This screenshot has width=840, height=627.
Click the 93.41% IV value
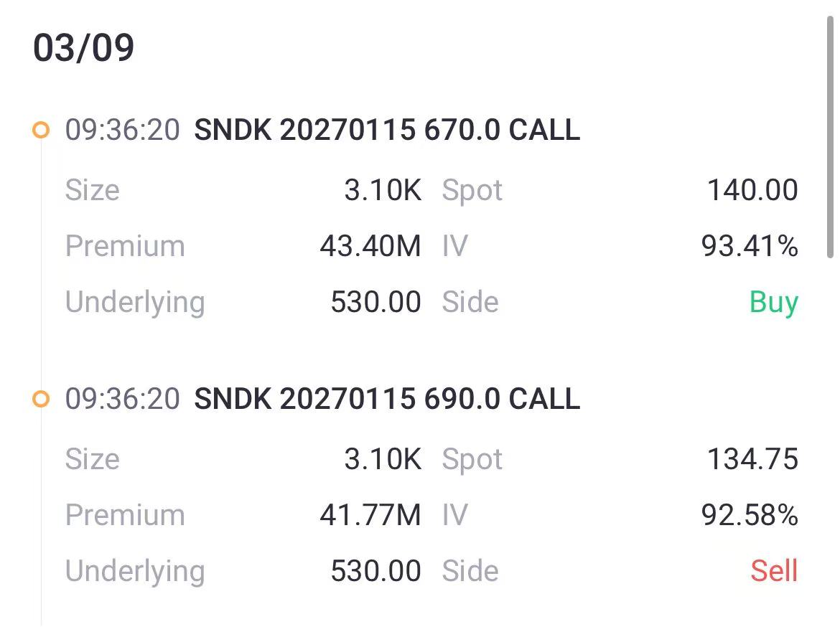click(x=750, y=246)
